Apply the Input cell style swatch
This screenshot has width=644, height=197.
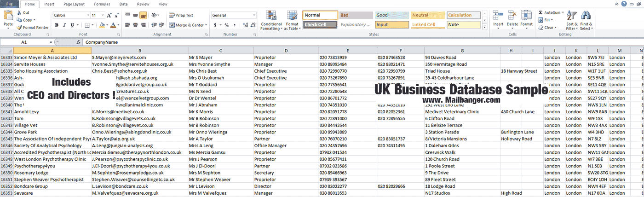click(x=391, y=25)
